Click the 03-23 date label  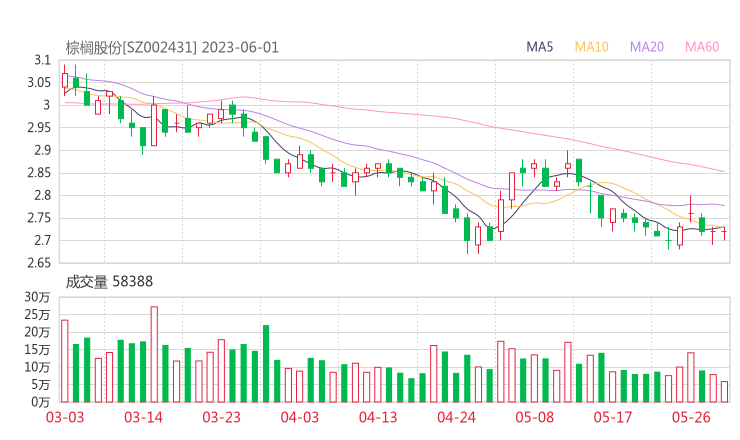click(221, 417)
